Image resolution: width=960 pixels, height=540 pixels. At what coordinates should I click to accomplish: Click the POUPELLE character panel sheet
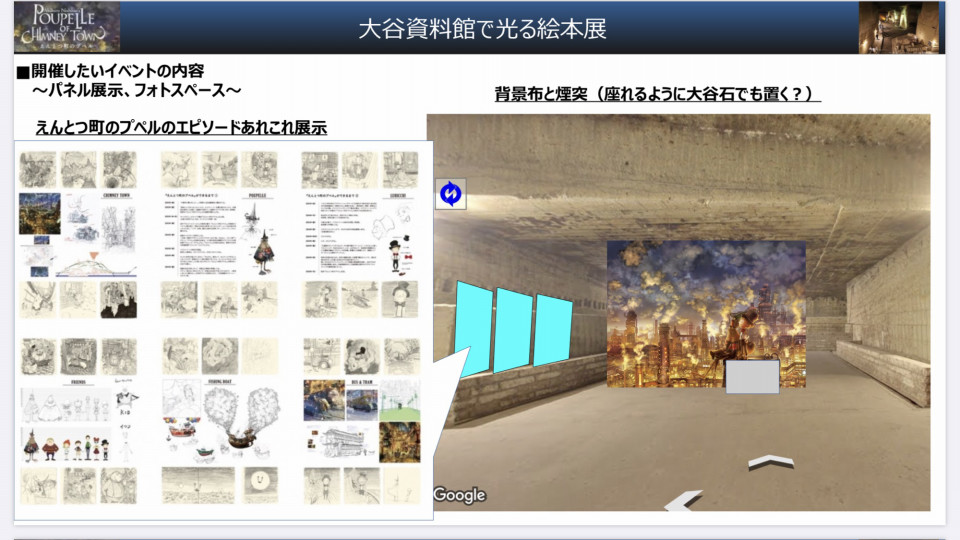[220, 235]
